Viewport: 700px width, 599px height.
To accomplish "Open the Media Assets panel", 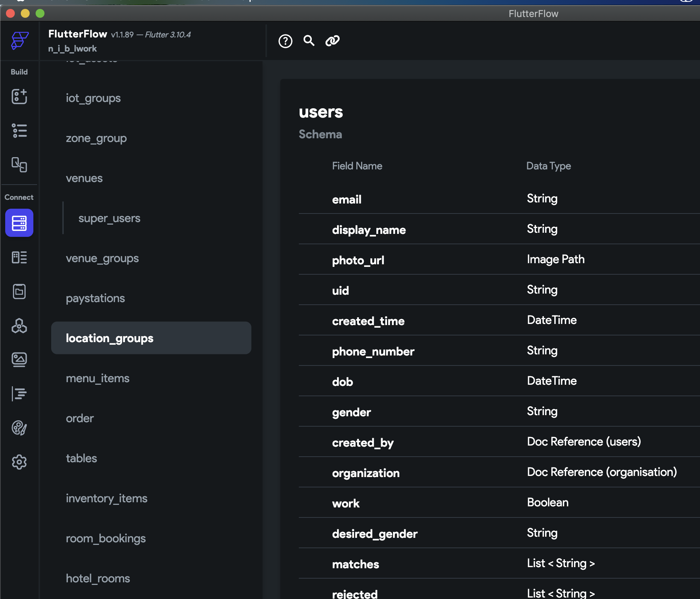I will point(19,359).
